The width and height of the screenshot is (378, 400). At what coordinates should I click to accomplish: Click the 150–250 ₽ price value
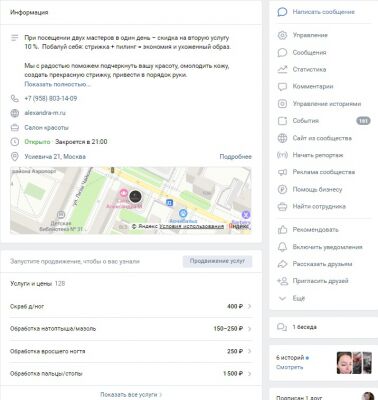(228, 329)
